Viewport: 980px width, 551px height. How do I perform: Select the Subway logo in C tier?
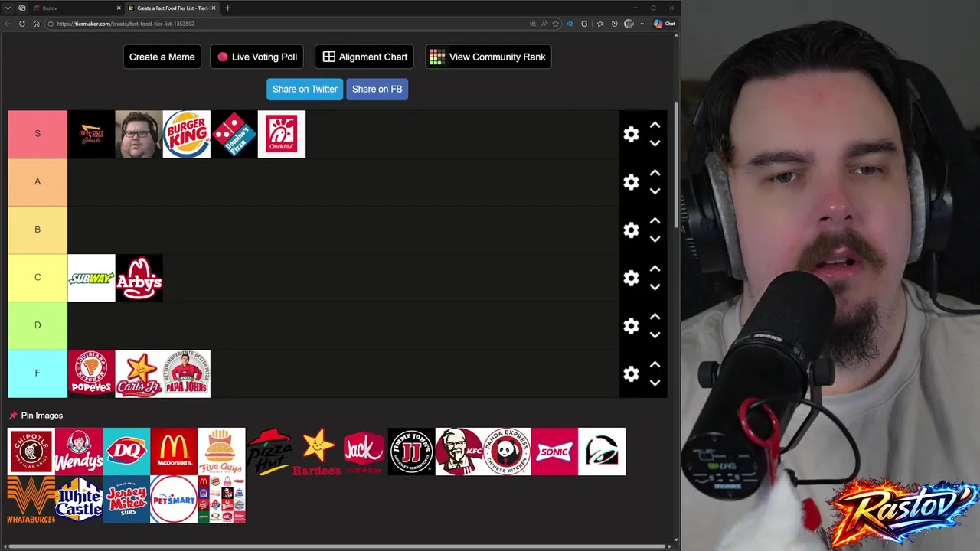click(91, 278)
